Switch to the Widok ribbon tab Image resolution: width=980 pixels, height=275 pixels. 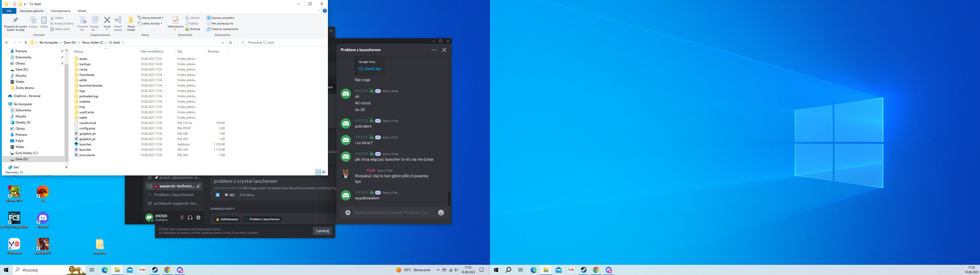82,11
